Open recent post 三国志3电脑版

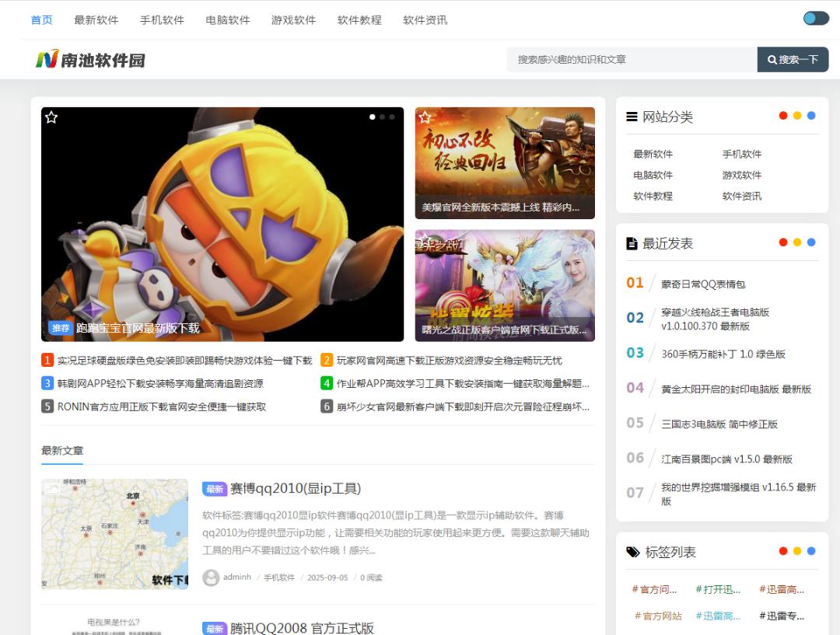coord(719,424)
